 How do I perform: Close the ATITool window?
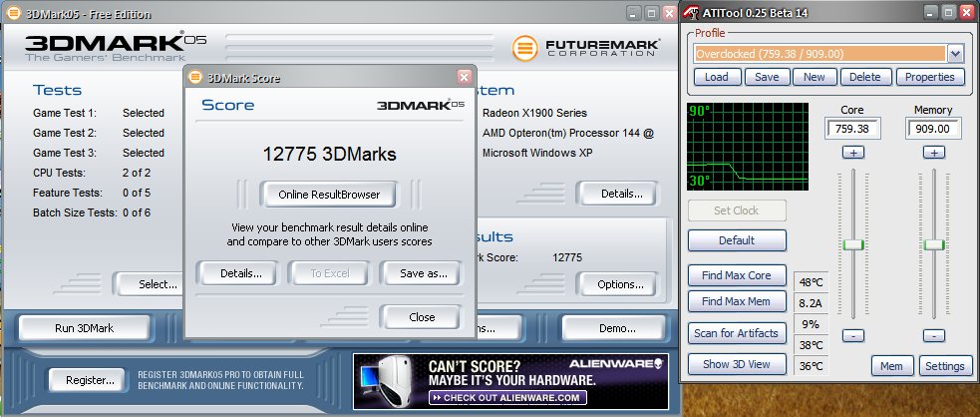[966, 13]
